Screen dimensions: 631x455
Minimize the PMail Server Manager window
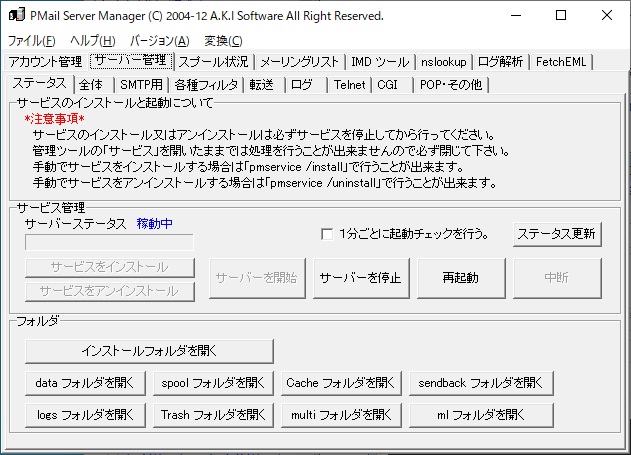pos(516,15)
